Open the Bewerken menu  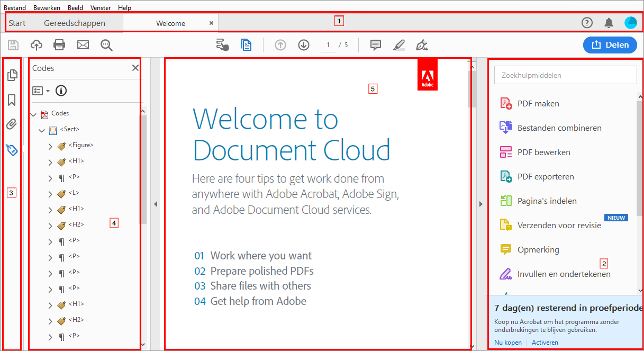47,7
